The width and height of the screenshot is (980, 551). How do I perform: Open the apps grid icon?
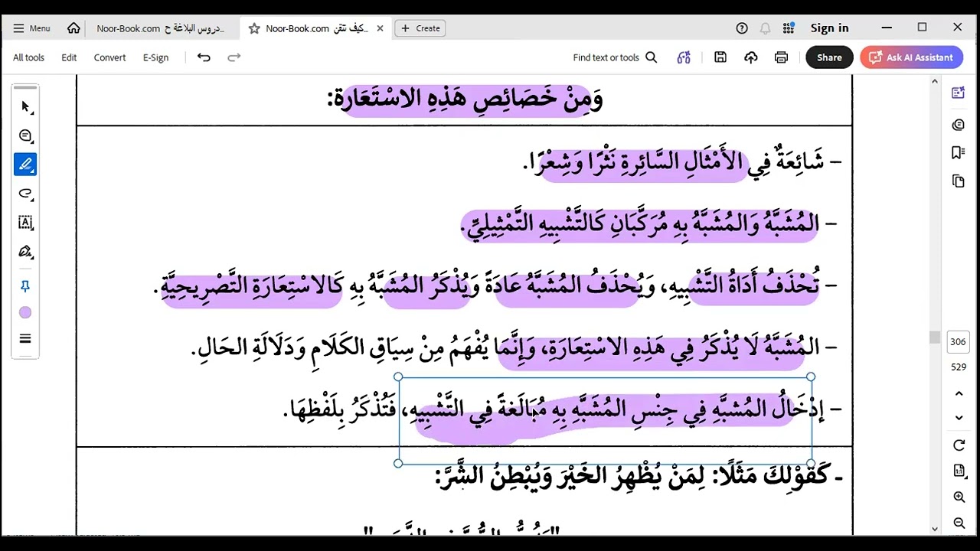coord(789,28)
